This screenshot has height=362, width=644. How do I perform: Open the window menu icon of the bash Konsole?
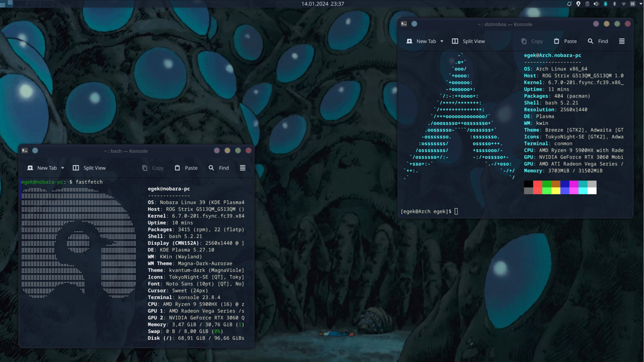coord(25,151)
